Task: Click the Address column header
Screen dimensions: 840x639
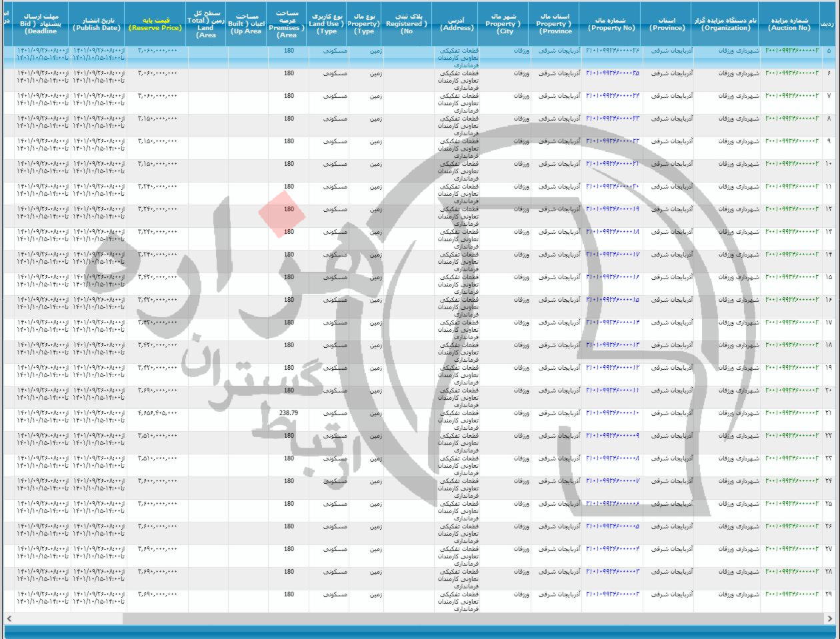Action: pos(457,24)
